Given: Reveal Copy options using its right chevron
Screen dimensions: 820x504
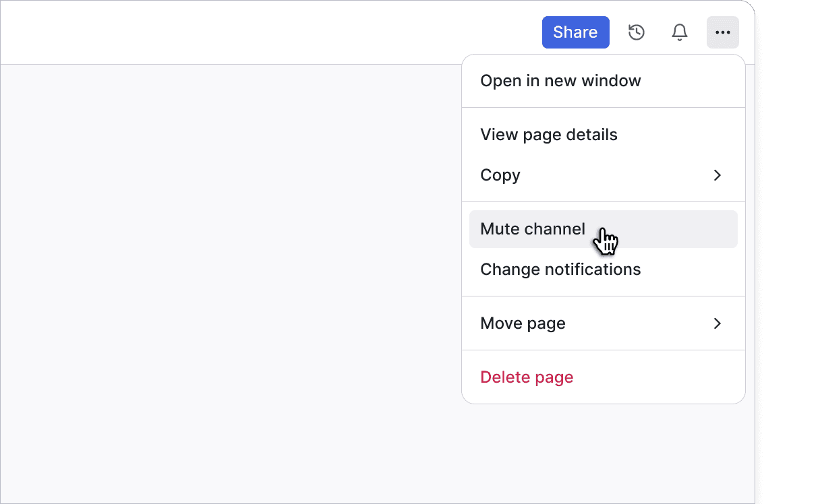Looking at the screenshot, I should (717, 175).
